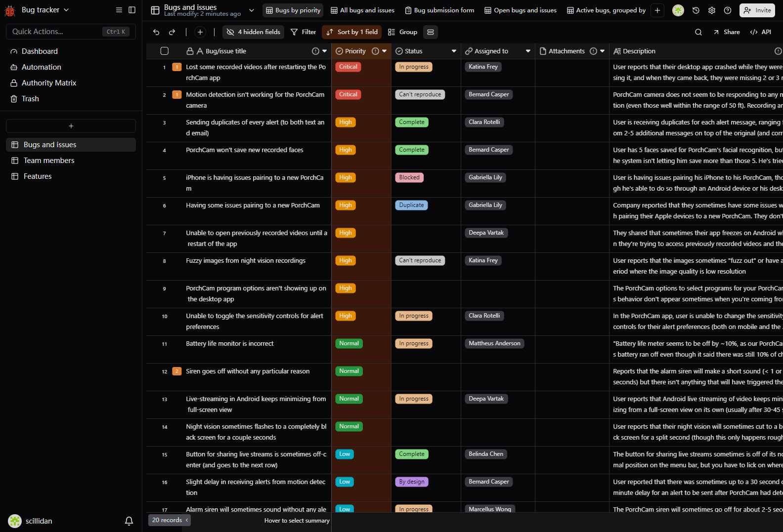Switch to Bugs by priority view
The width and height of the screenshot is (783, 532).
point(293,10)
